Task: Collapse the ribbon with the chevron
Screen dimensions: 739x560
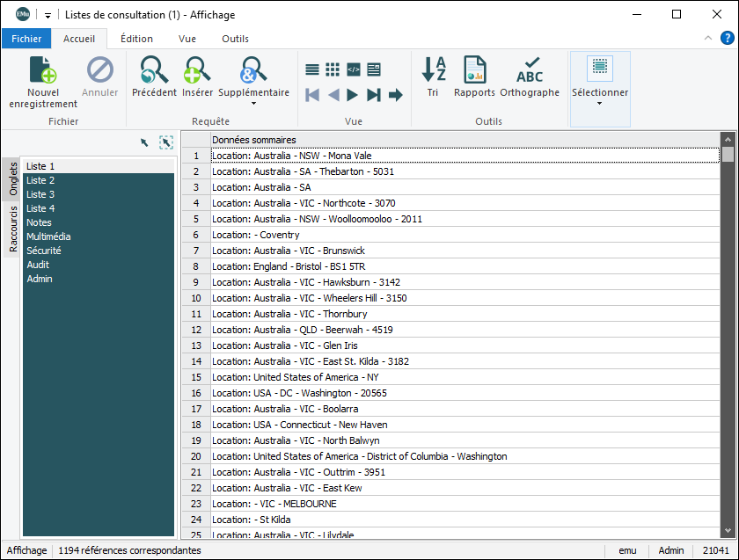Action: pos(708,38)
